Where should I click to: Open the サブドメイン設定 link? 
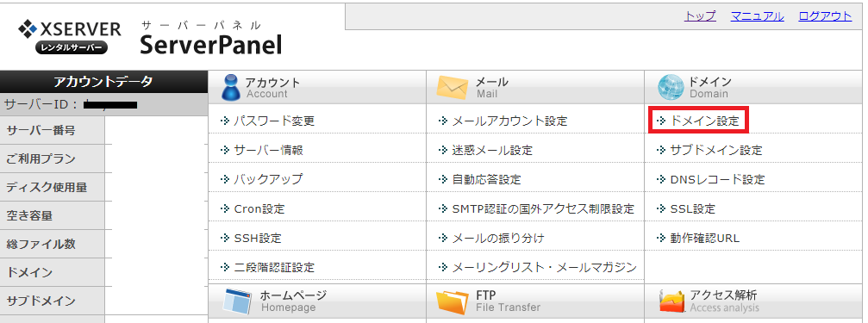(715, 150)
